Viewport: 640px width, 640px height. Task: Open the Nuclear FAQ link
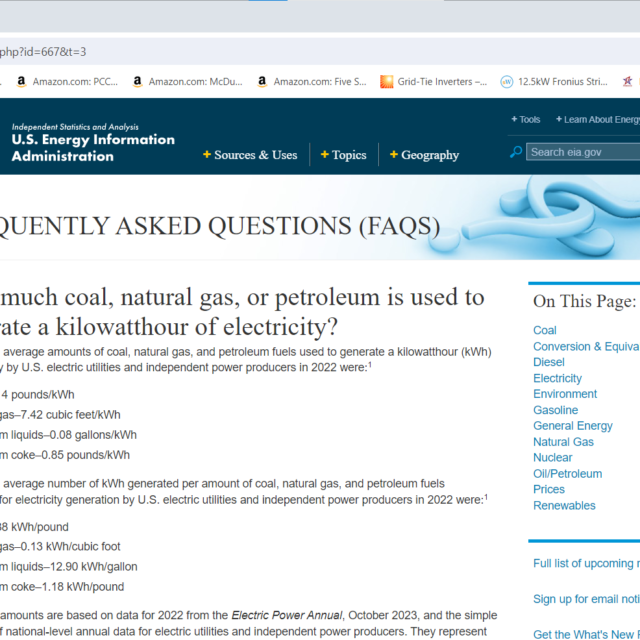tap(553, 458)
